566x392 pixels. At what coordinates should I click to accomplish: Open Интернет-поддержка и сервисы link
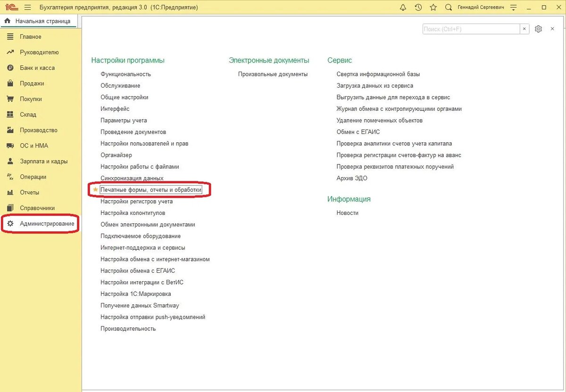[143, 247]
